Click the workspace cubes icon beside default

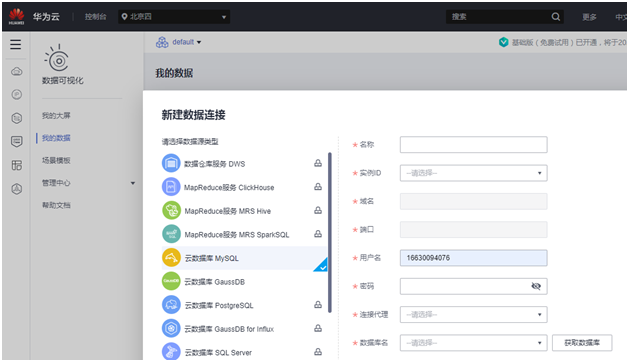(162, 42)
